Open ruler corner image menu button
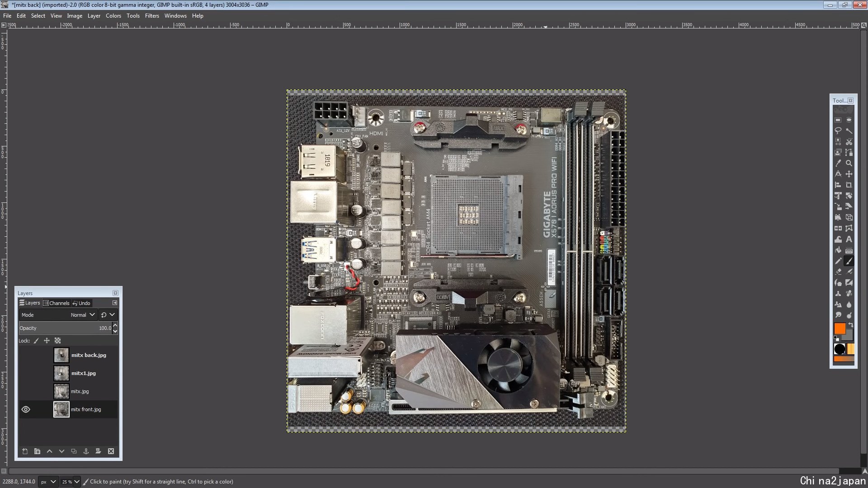 pos(4,25)
